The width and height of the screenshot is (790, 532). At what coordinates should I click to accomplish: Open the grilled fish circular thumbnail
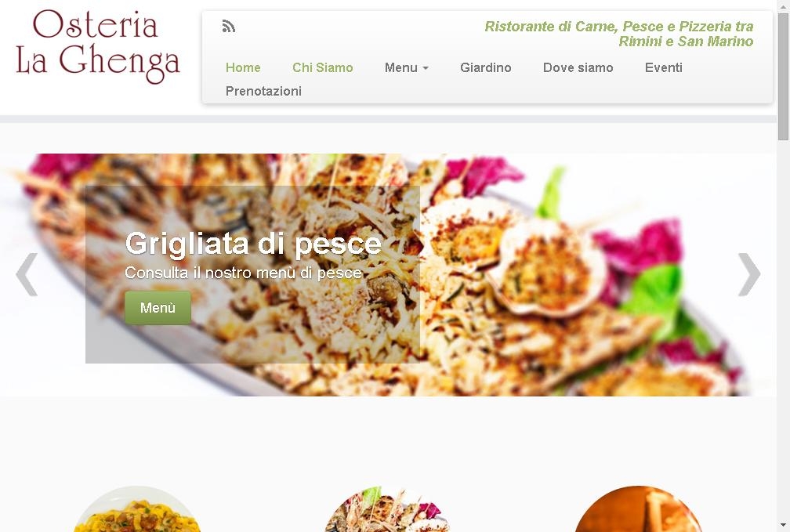click(x=387, y=508)
